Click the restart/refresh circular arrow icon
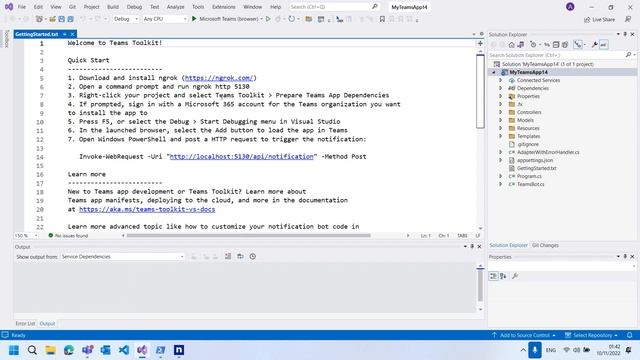640x360 pixels. [291, 19]
